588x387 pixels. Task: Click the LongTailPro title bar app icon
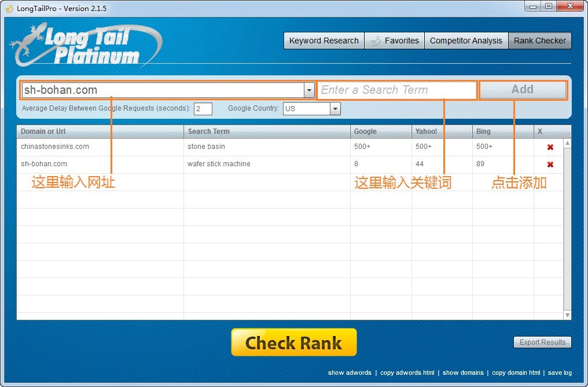click(10, 8)
